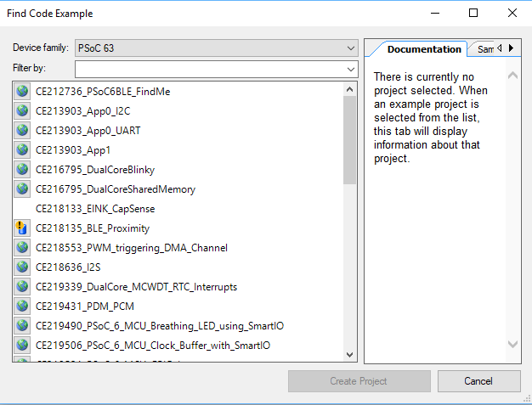Select CE219339_DualCore_MCWDT_RTC_Interrupts example
Screen dimensions: 532x405
(136, 287)
